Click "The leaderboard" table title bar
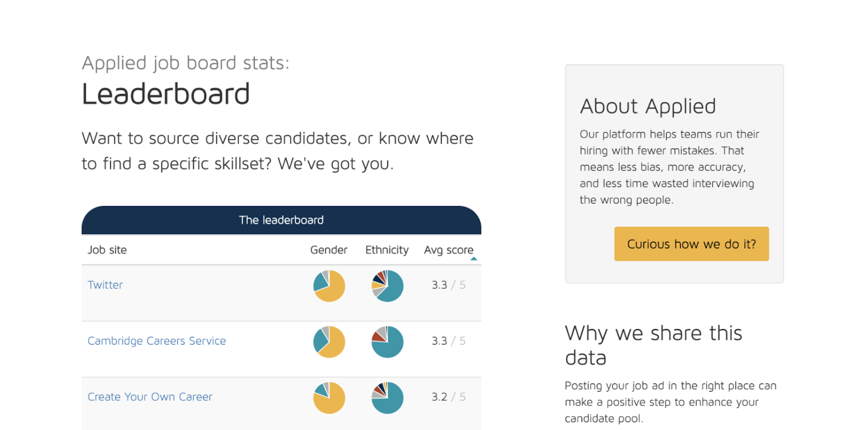The height and width of the screenshot is (430, 868). (281, 220)
